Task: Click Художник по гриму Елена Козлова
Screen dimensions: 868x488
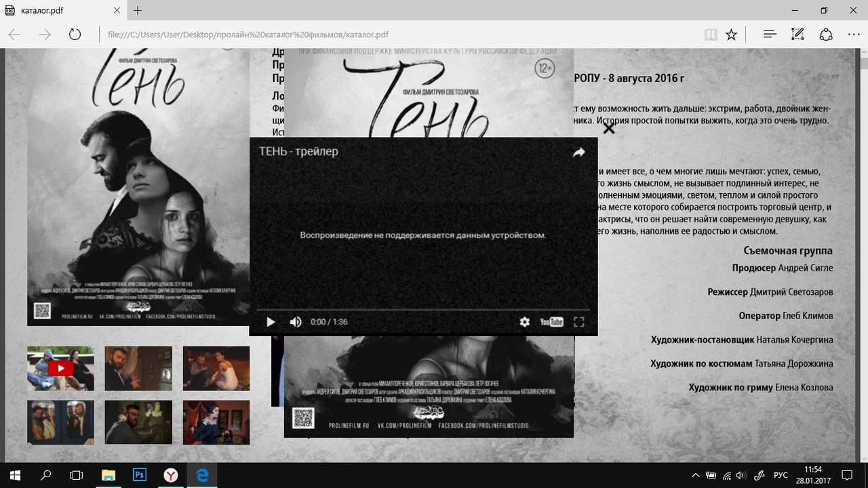Action: coord(761,388)
